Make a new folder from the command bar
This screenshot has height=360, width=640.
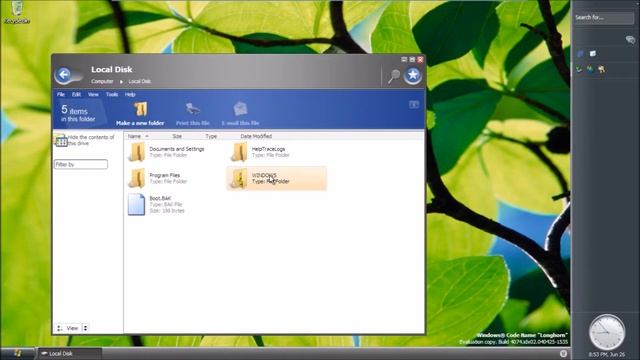point(140,114)
